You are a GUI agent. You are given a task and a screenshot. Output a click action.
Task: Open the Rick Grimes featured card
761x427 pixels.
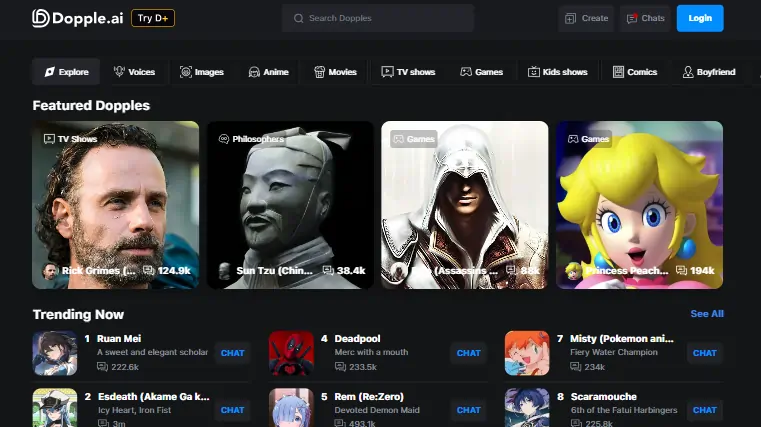click(x=116, y=205)
